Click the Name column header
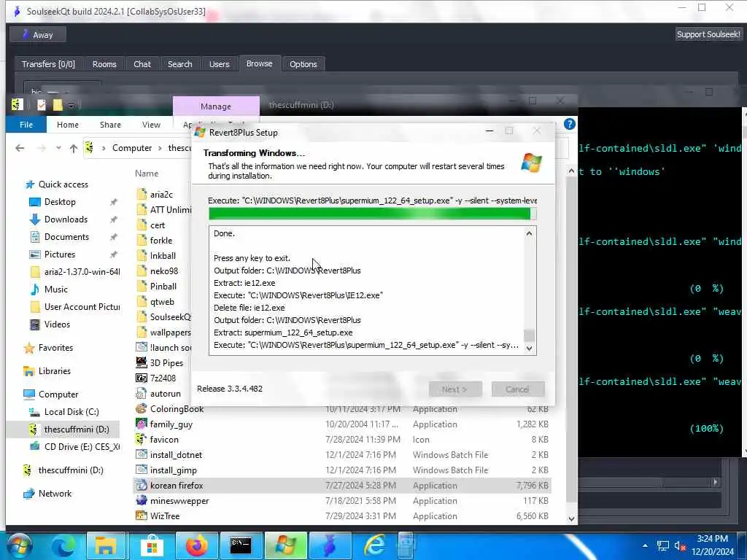747x560 pixels. point(147,174)
